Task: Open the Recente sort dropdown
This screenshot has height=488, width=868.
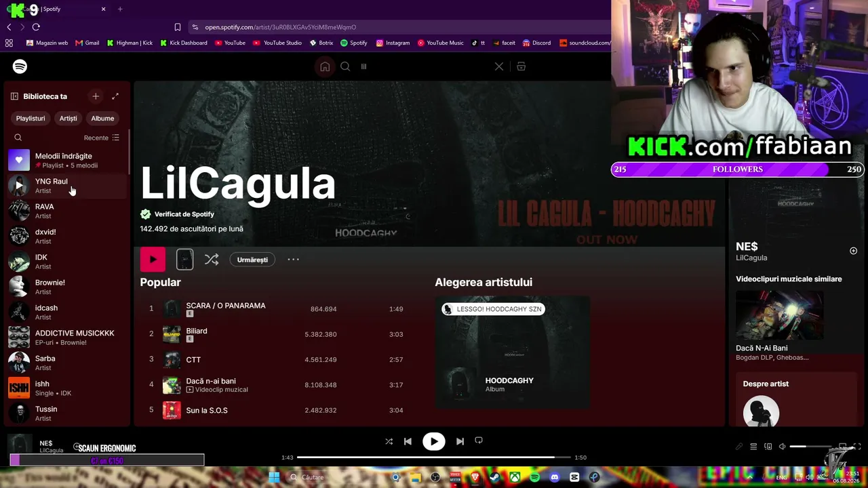Action: point(101,138)
